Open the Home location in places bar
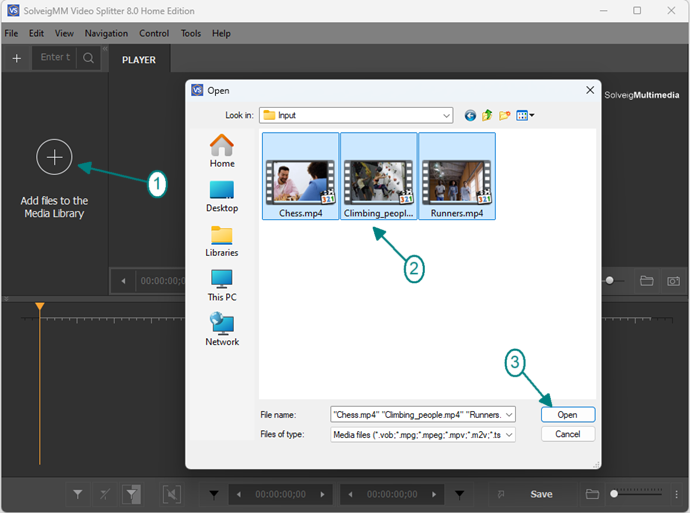The image size is (690, 513). pyautogui.click(x=222, y=151)
